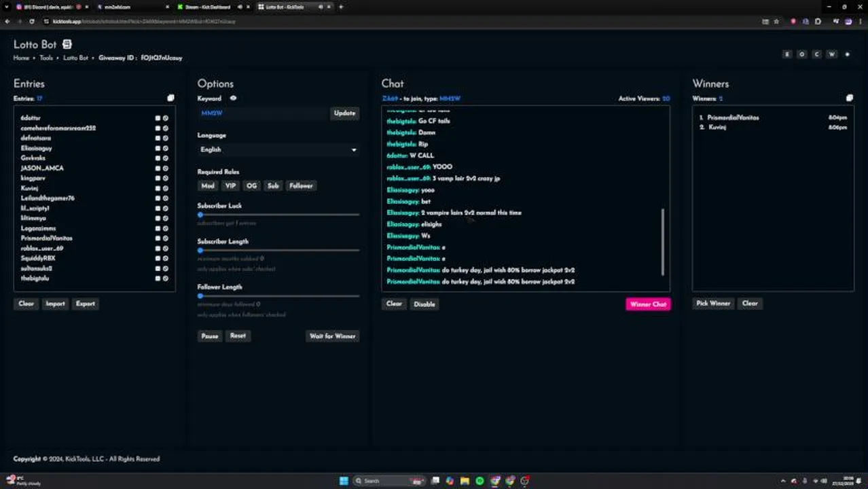This screenshot has height=489, width=868.
Task: Click the pink Winner Chat button
Action: tap(648, 304)
